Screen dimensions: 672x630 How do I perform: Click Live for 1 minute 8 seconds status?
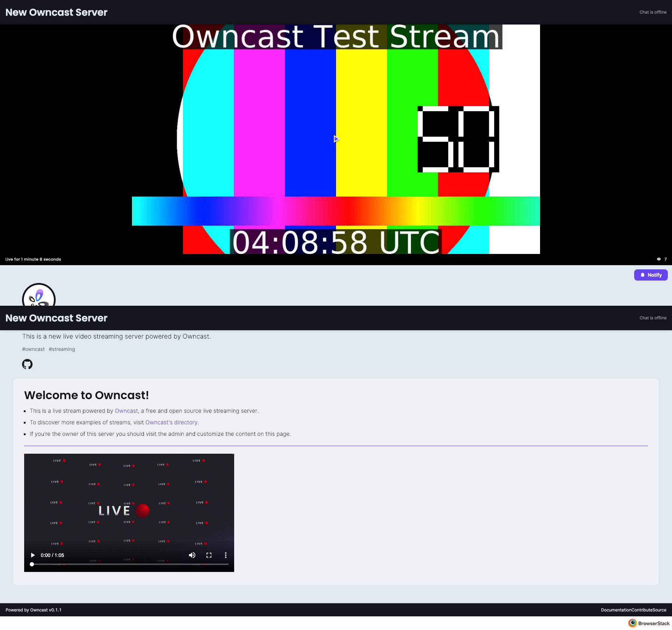33,259
